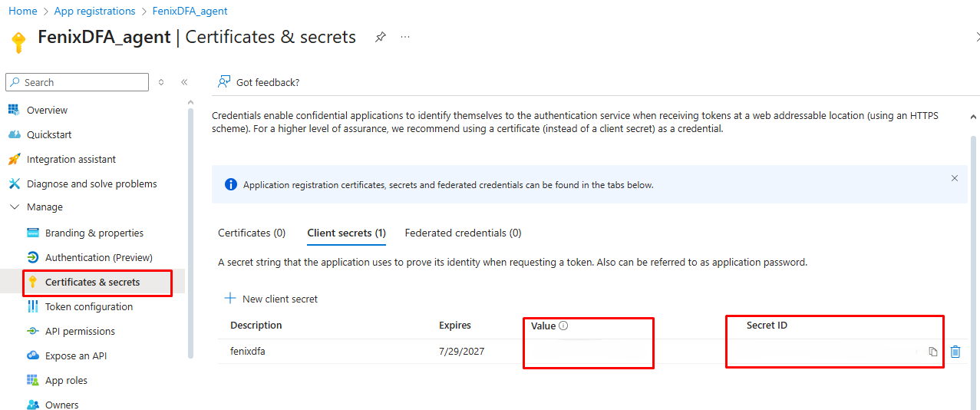Open API permissions page

coord(80,332)
